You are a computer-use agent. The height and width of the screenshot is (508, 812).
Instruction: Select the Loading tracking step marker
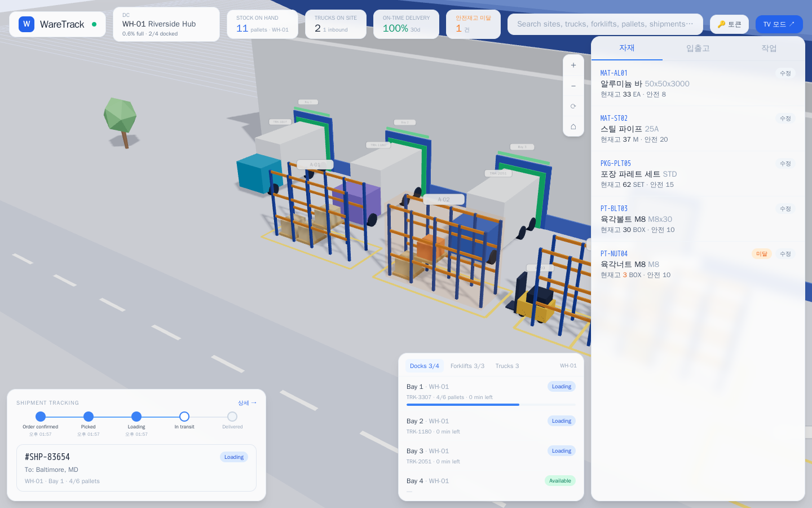coord(136,417)
